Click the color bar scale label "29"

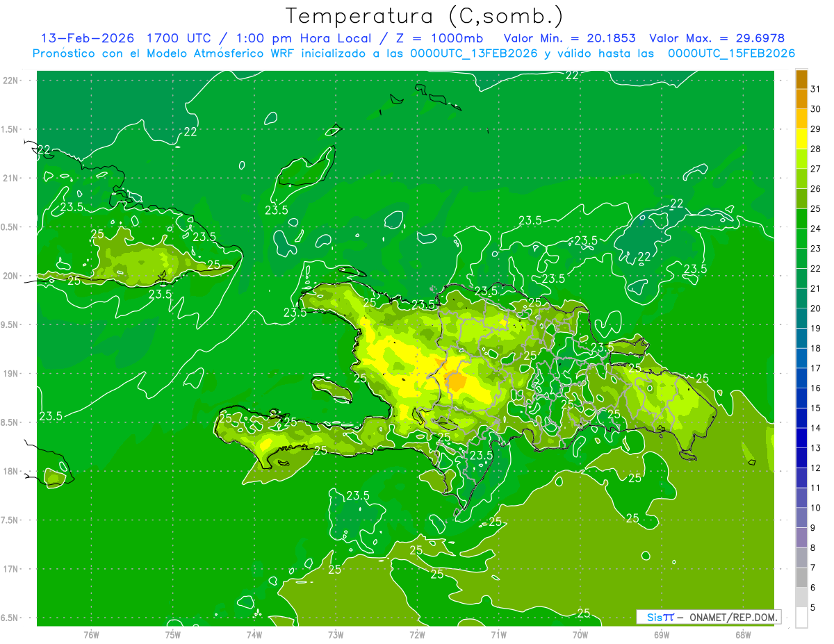coord(816,129)
